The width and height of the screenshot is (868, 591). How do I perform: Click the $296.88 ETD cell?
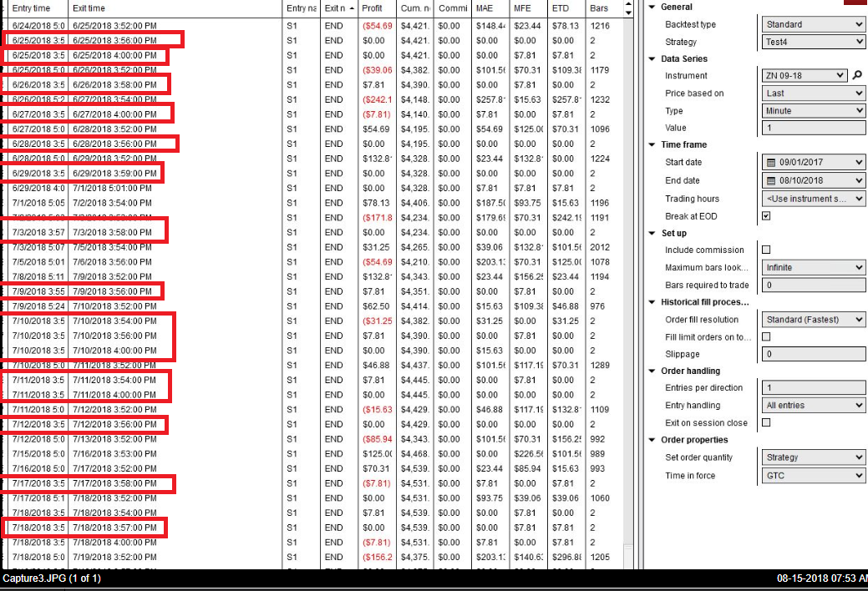pos(566,558)
